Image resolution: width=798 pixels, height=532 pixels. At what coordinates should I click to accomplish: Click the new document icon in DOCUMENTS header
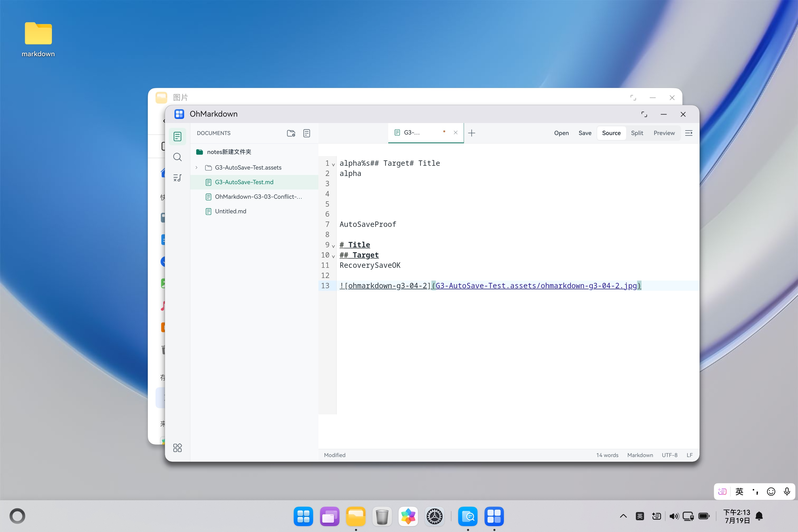pos(307,133)
